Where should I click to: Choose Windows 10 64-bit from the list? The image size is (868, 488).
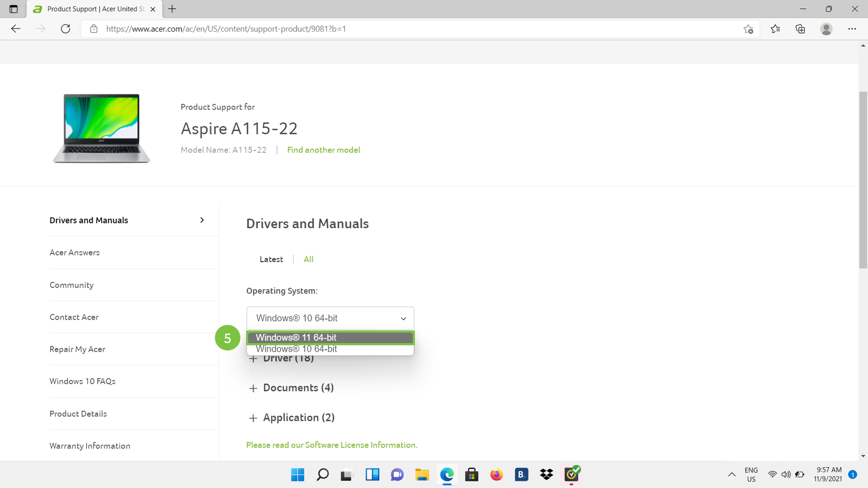[330, 349]
